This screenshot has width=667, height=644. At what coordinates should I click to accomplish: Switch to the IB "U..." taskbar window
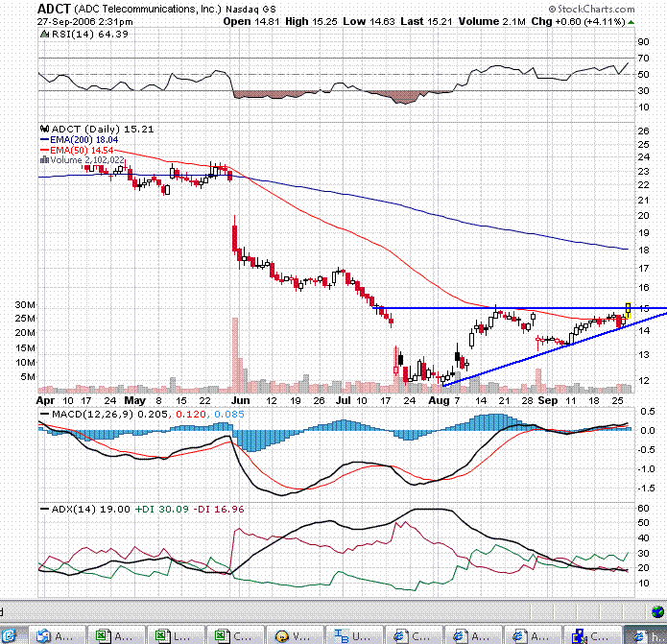coord(354,636)
